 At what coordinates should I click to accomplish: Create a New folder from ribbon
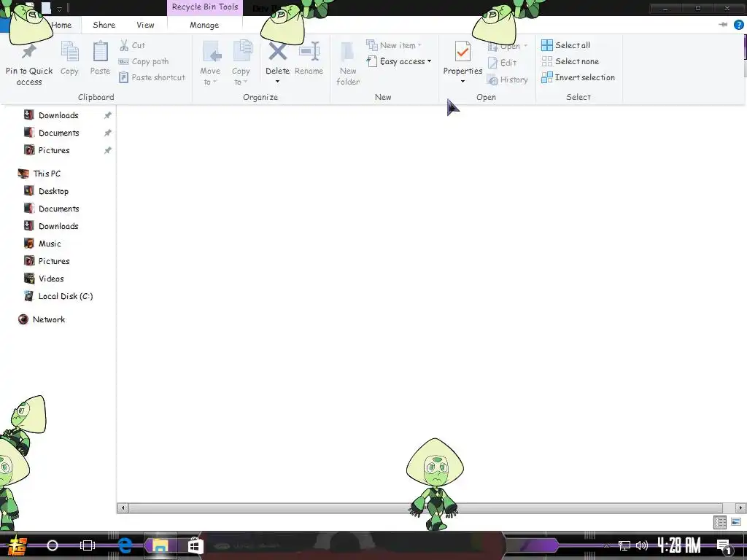(348, 64)
